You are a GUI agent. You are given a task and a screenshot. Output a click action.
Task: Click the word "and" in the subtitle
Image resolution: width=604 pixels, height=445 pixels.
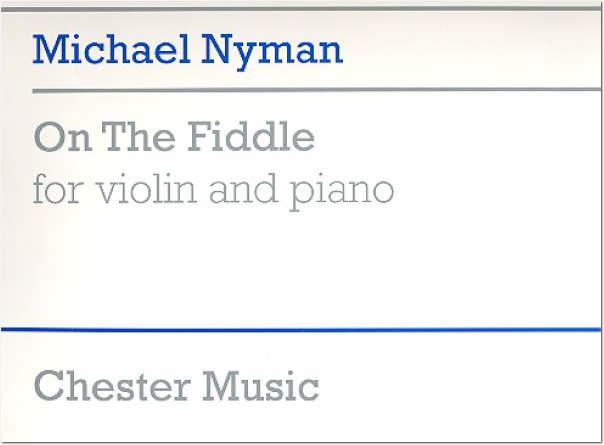243,188
